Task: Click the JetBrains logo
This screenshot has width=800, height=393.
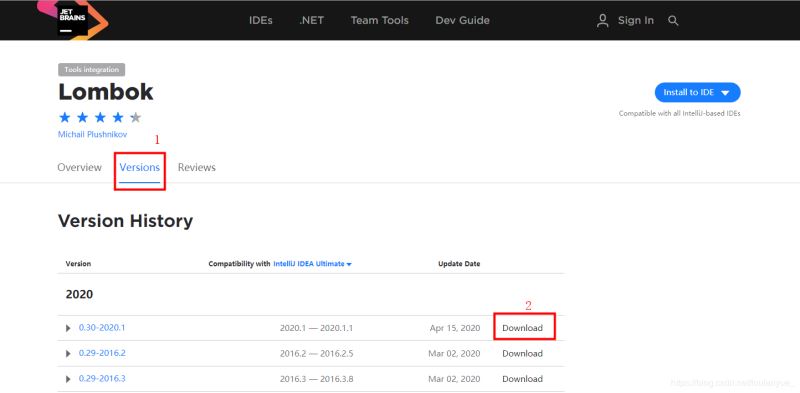Action: tap(72, 20)
